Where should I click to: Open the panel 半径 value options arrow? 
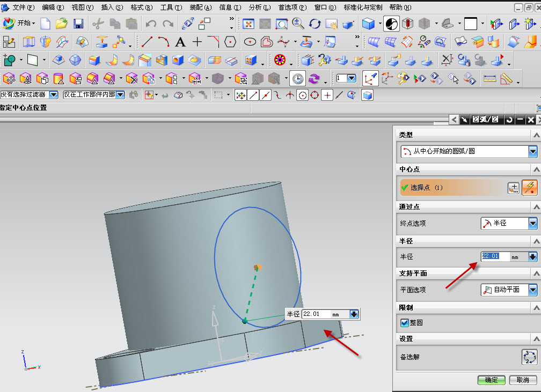[532, 256]
